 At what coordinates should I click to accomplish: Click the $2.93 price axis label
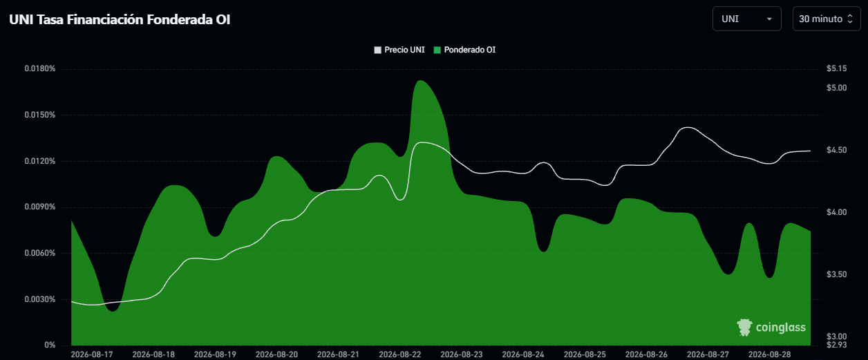(836, 345)
